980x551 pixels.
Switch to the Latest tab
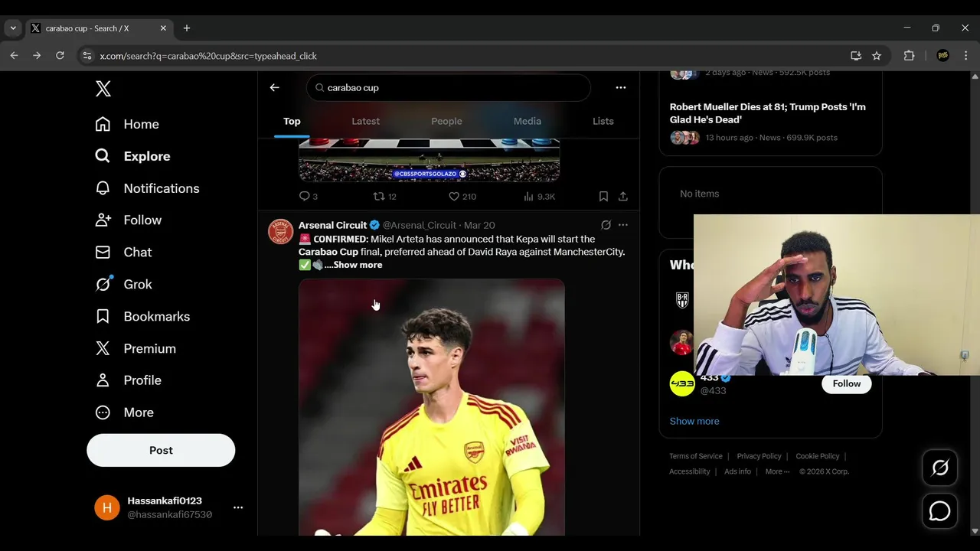point(365,121)
